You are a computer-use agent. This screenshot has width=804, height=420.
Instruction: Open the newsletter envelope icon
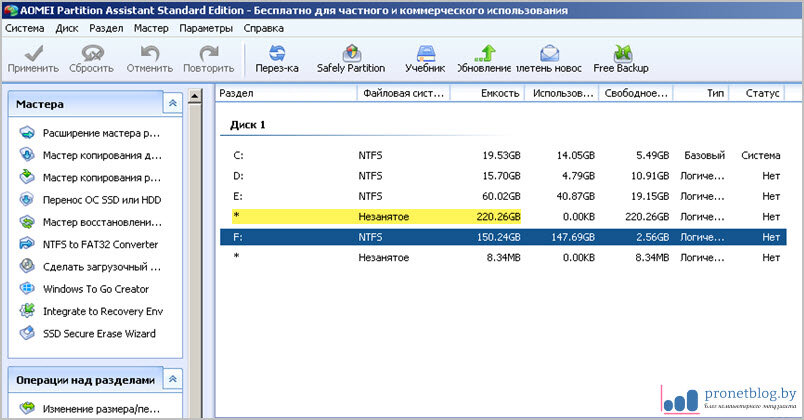[549, 53]
